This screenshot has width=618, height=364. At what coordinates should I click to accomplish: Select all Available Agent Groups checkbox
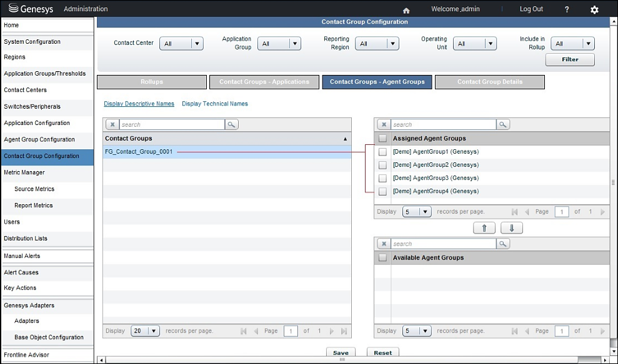382,258
